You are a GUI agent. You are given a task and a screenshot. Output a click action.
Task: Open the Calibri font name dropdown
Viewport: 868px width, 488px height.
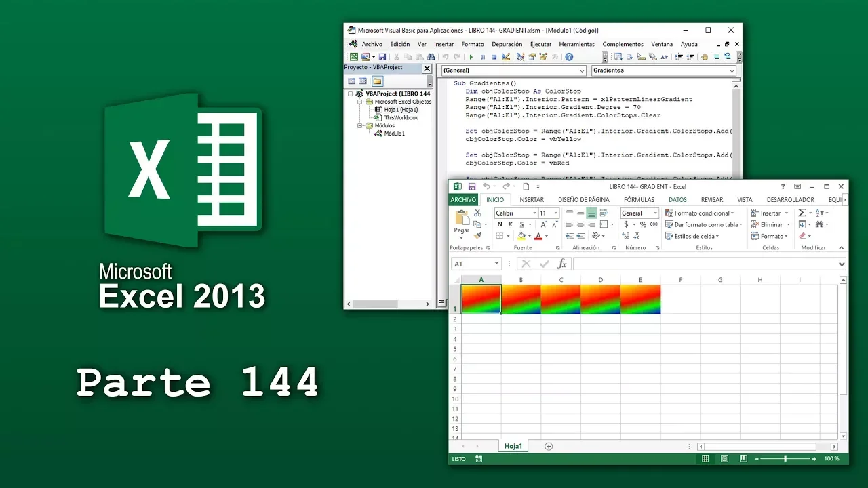[x=534, y=213]
